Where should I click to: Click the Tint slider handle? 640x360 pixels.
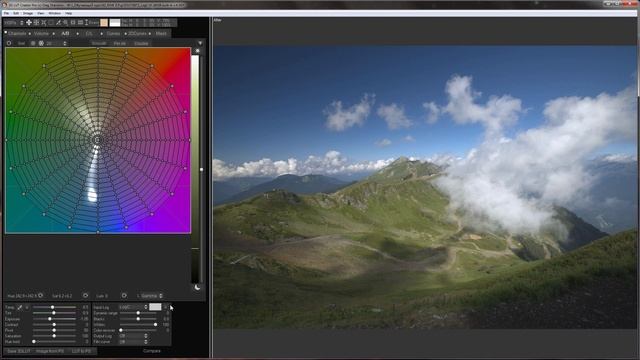coord(53,313)
